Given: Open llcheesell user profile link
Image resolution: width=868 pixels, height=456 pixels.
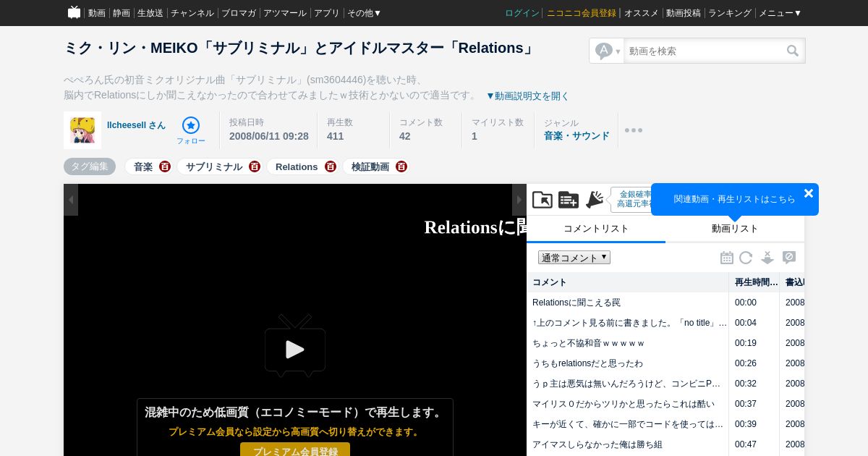Looking at the screenshot, I should tap(136, 125).
